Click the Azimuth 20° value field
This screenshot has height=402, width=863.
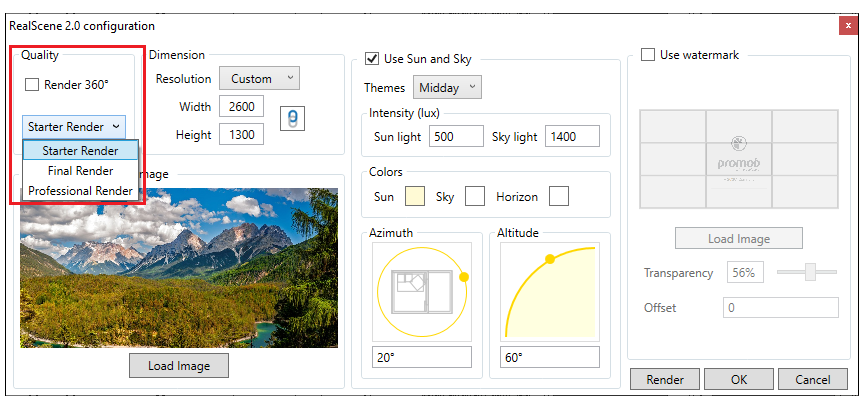[422, 357]
